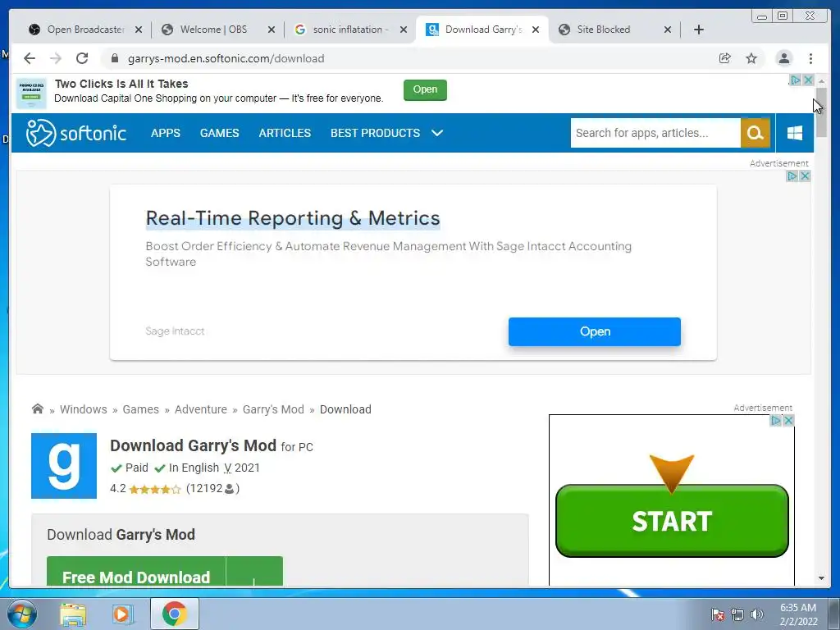Go to Games breadcrumb link
840x630 pixels.
tap(141, 409)
